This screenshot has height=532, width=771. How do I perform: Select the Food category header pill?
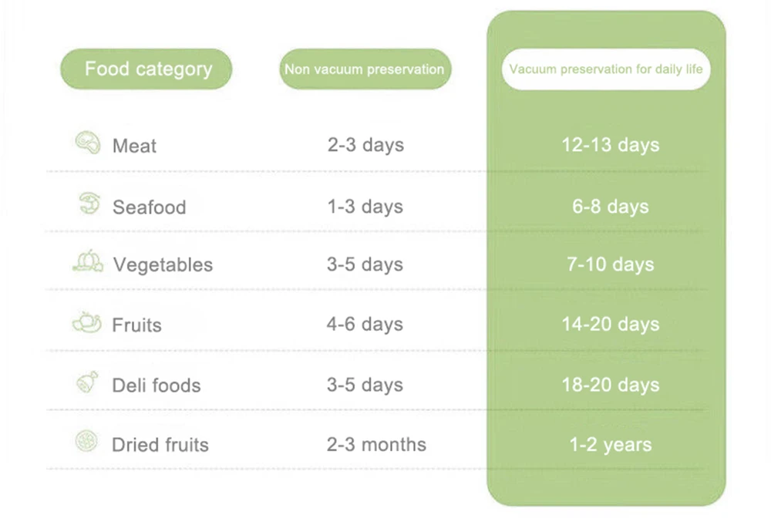(x=146, y=69)
